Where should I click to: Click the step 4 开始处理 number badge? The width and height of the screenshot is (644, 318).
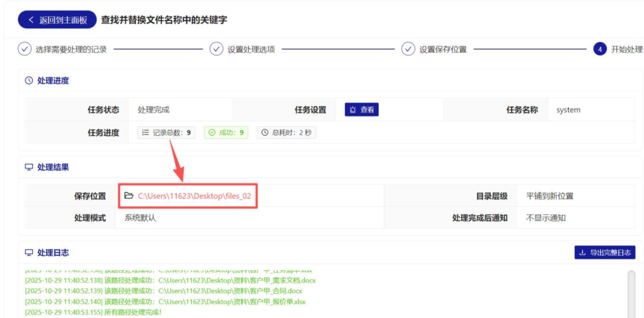[x=600, y=49]
